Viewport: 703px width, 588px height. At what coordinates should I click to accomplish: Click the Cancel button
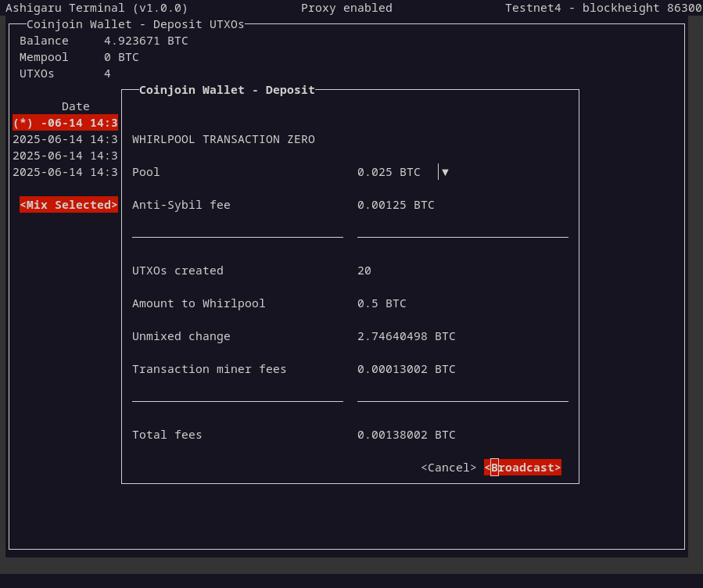[x=448, y=468]
